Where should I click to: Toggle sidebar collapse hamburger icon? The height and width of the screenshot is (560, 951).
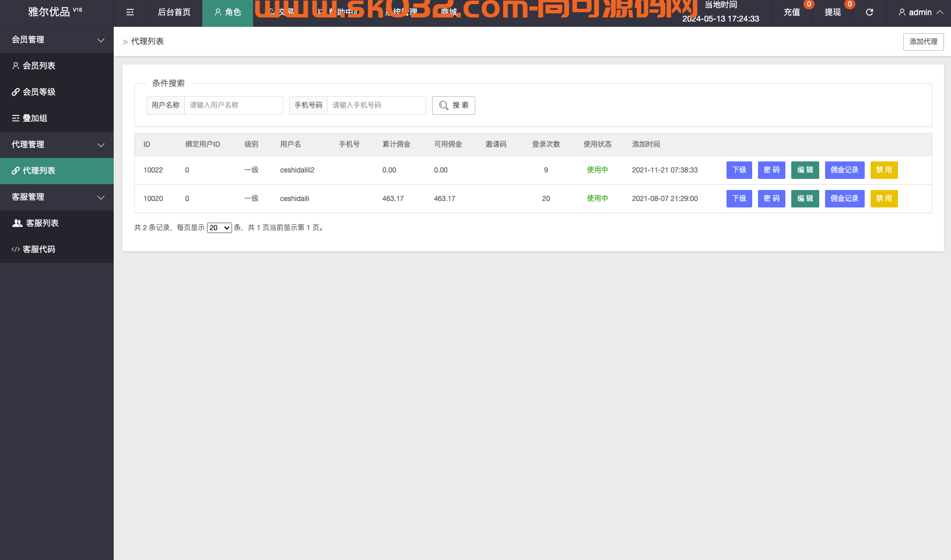click(x=130, y=12)
